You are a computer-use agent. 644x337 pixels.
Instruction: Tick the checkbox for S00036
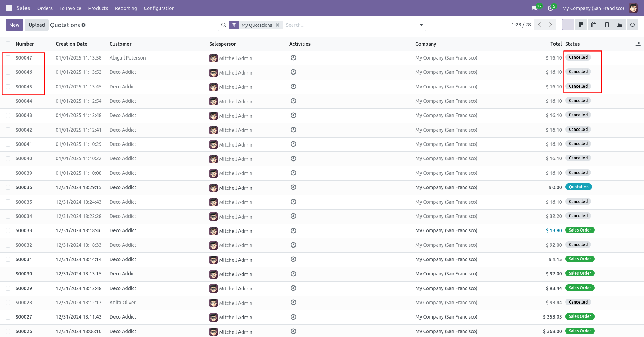tap(8, 187)
